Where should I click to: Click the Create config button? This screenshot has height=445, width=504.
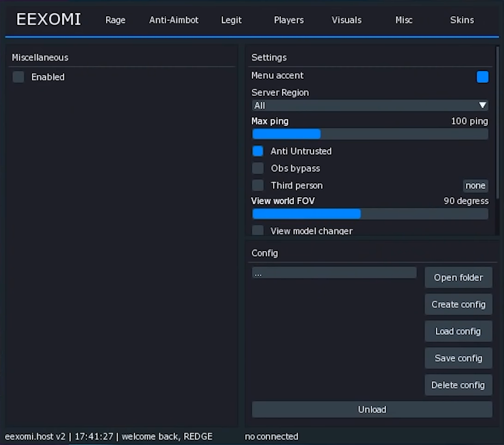pos(458,304)
